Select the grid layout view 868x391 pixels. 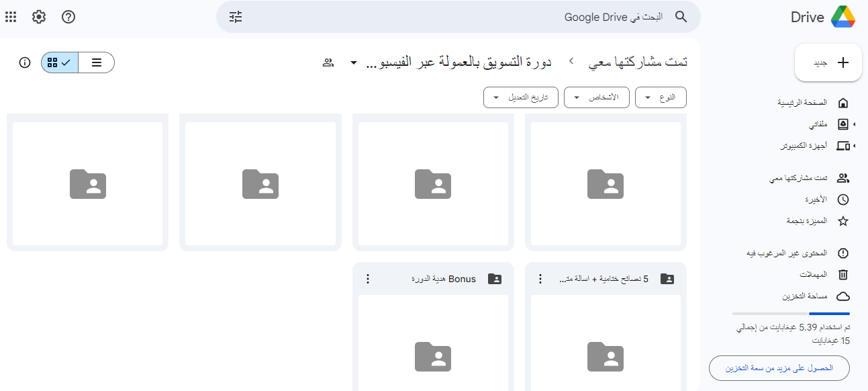pyautogui.click(x=60, y=62)
